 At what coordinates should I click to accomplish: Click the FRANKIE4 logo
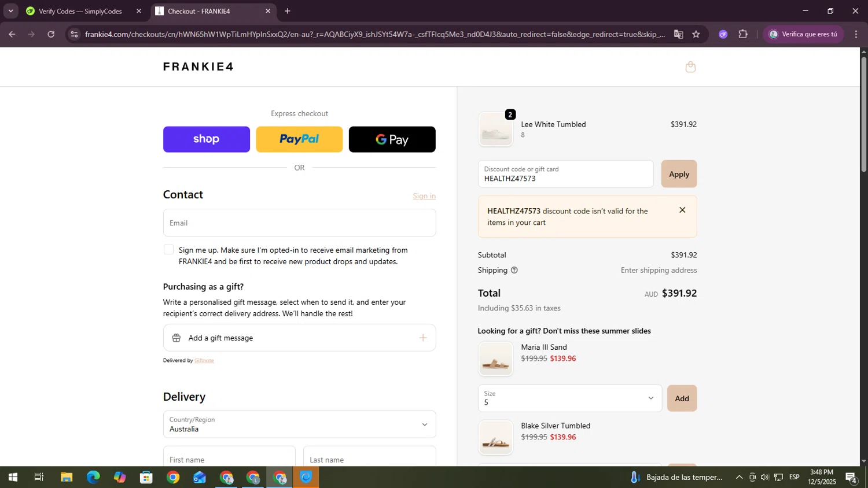click(x=198, y=66)
